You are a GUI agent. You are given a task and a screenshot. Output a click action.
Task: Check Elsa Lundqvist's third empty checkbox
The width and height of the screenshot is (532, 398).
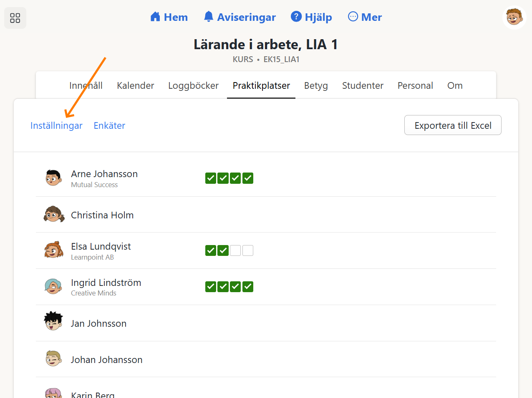(x=235, y=250)
